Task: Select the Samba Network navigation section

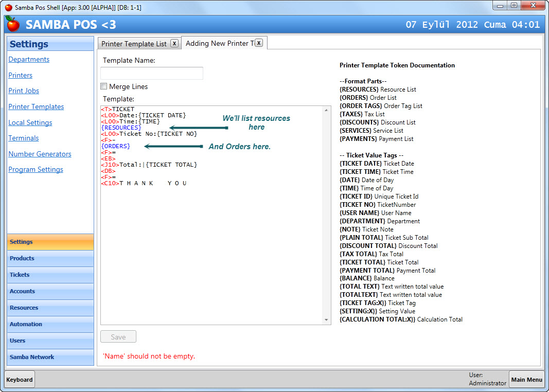Action: click(50, 357)
